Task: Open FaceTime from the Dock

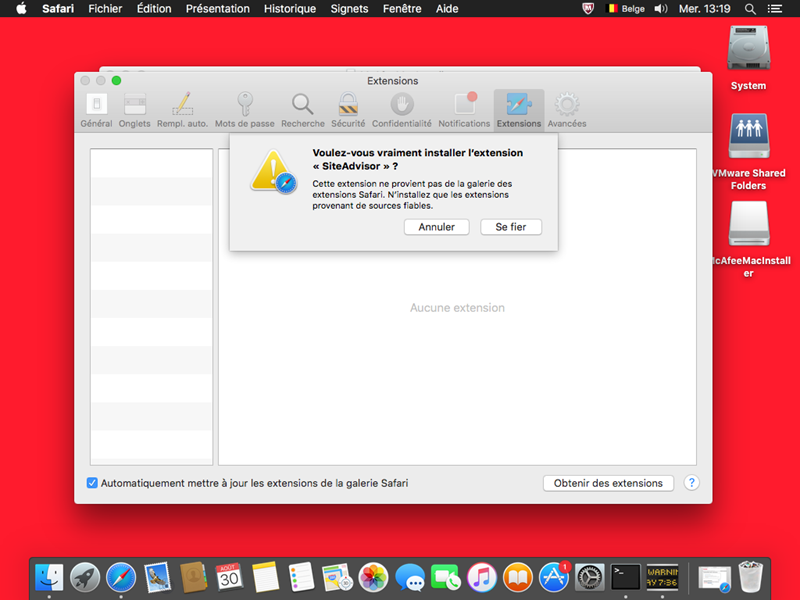Action: point(445,578)
